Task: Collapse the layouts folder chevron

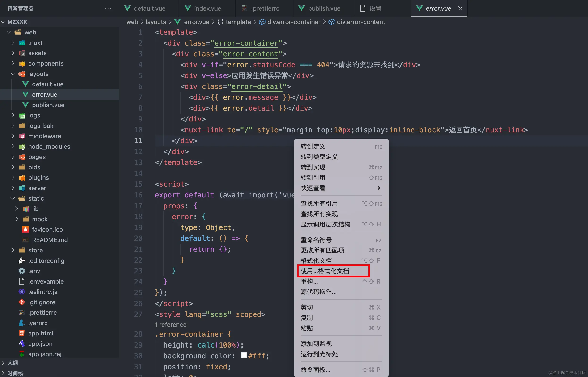Action: pos(13,74)
